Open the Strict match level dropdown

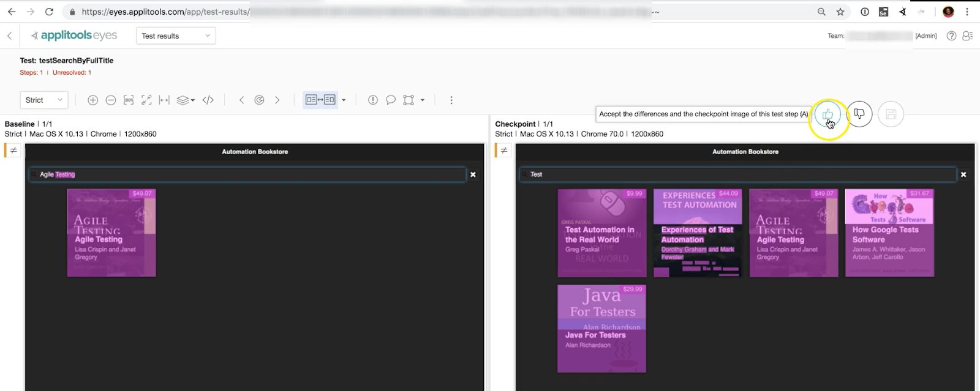[x=44, y=100]
